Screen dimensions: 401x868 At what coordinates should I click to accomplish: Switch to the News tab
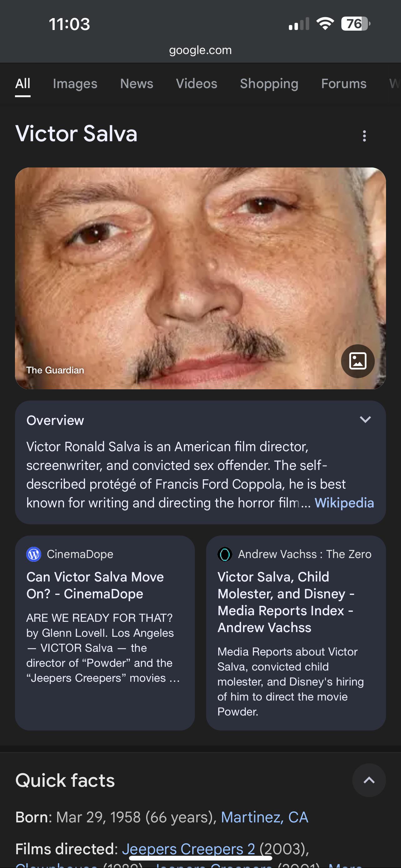136,83
